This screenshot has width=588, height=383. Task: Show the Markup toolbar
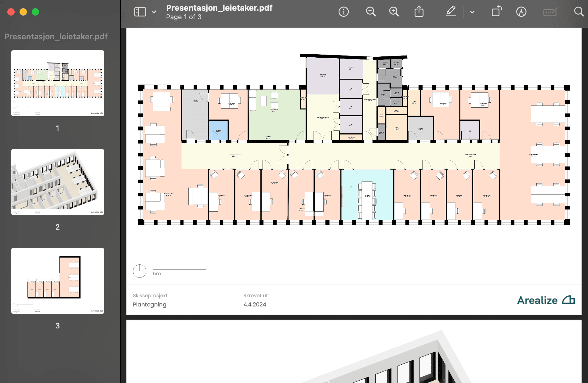[521, 12]
